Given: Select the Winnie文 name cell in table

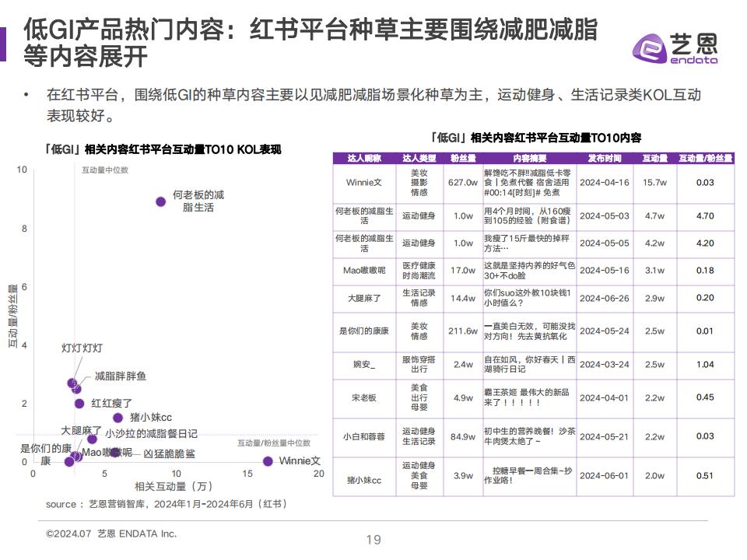Looking at the screenshot, I should [364, 182].
